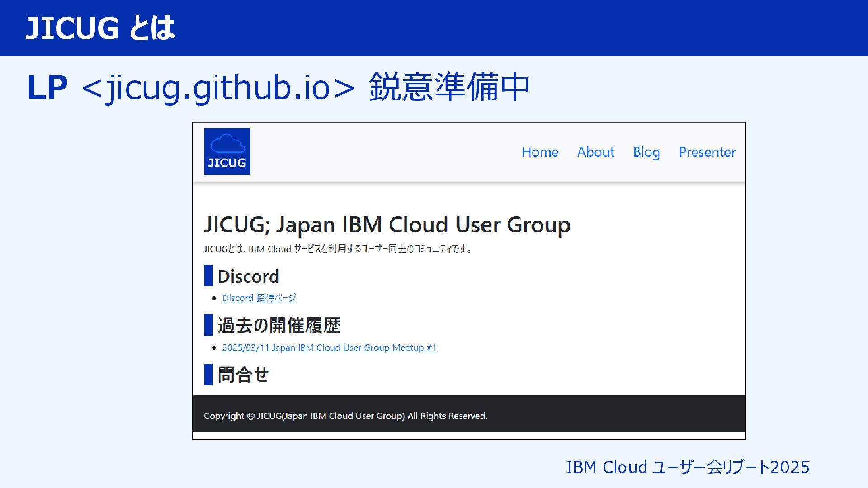Click the 過去の開催履歴 heading

pyautogui.click(x=278, y=325)
